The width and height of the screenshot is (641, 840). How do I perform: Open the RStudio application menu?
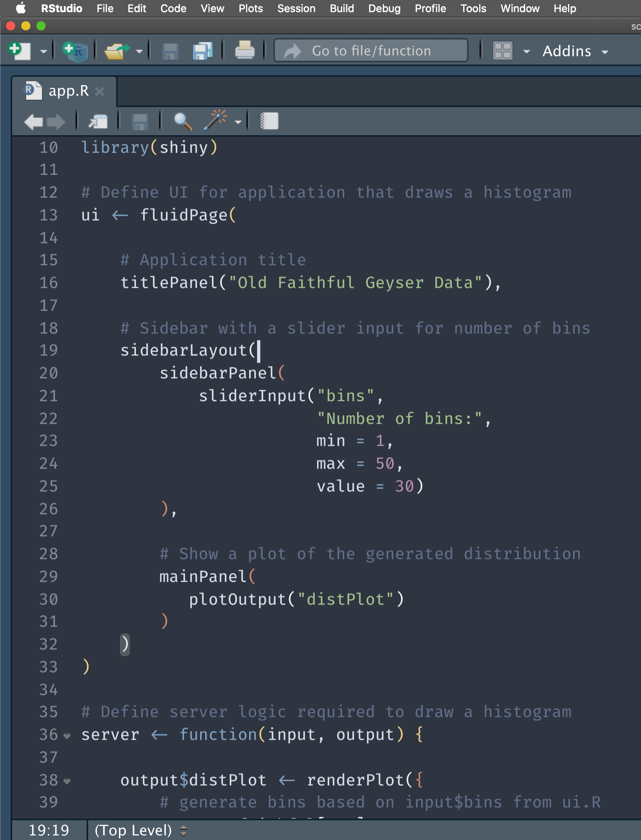click(x=62, y=8)
